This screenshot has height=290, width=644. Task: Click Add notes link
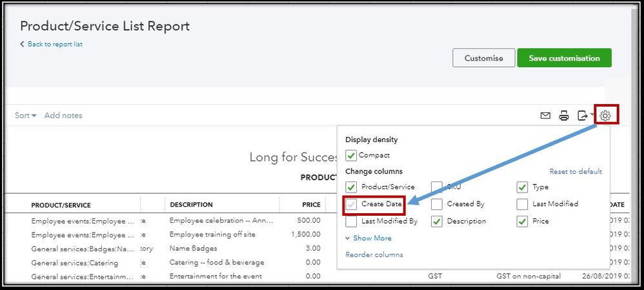[63, 116]
